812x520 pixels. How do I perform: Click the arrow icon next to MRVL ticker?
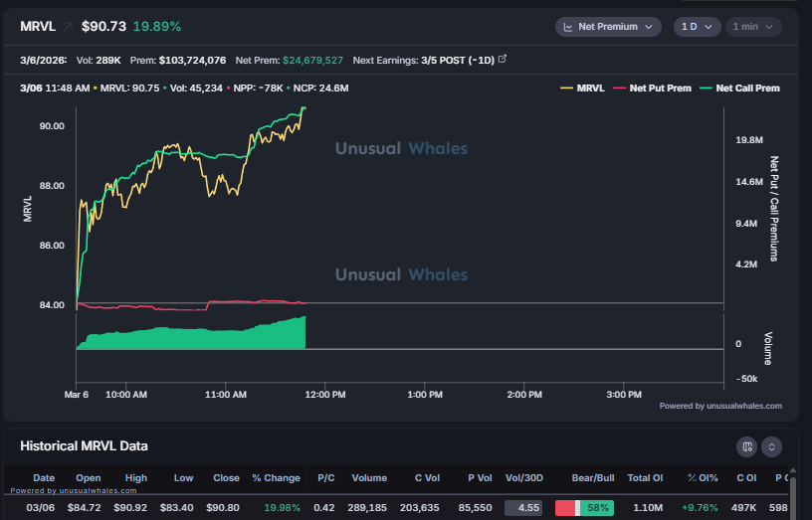69,26
